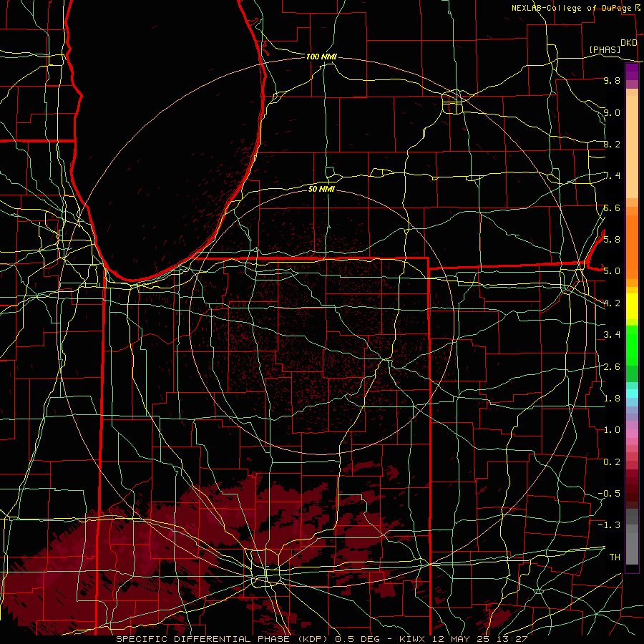Click the -0.5 scale value
644x644 pixels.
coord(609,493)
